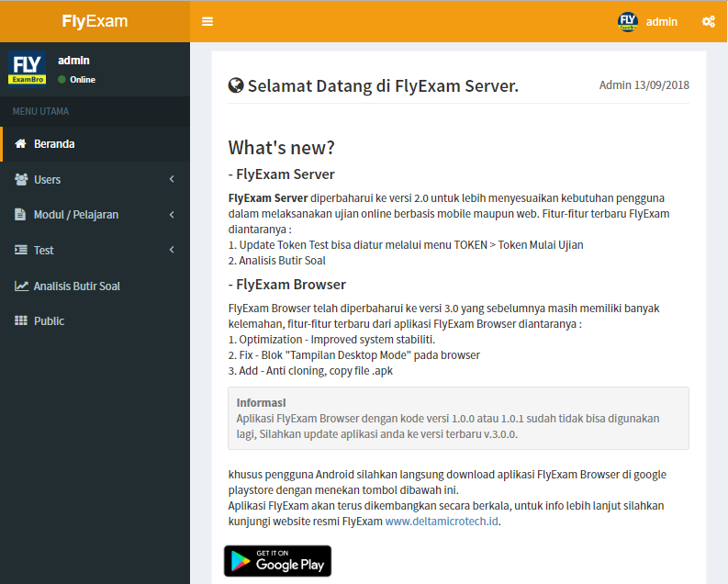The height and width of the screenshot is (584, 728).
Task: Click the 'Admin 13/09/2018' date text
Action: click(x=644, y=85)
